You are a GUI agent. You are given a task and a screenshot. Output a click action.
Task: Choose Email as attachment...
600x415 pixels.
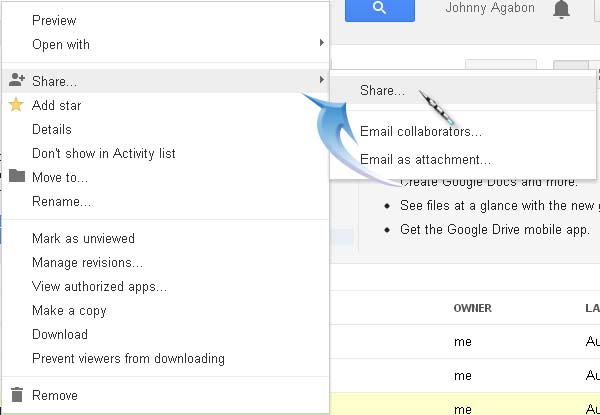(425, 159)
